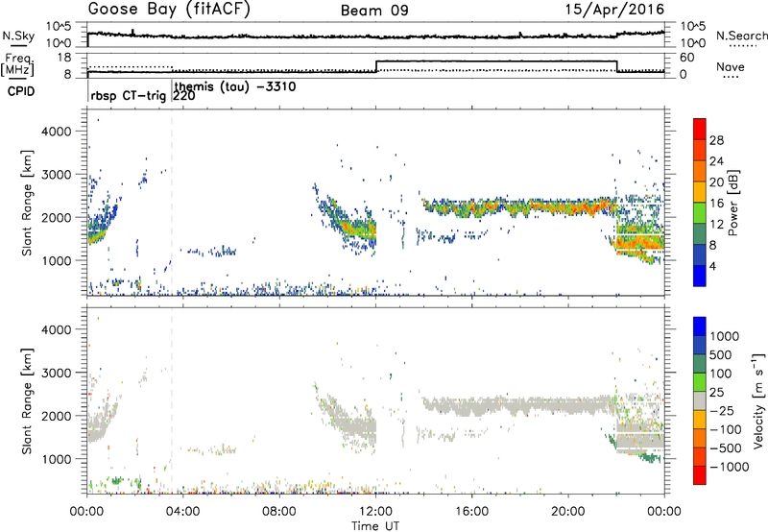Click the N.Search legend label
Viewport: 768px width, 532px height.
click(741, 36)
